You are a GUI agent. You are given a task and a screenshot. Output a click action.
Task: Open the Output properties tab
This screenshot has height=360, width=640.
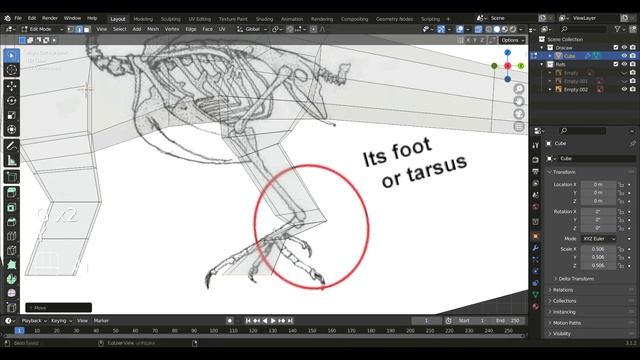click(x=536, y=171)
